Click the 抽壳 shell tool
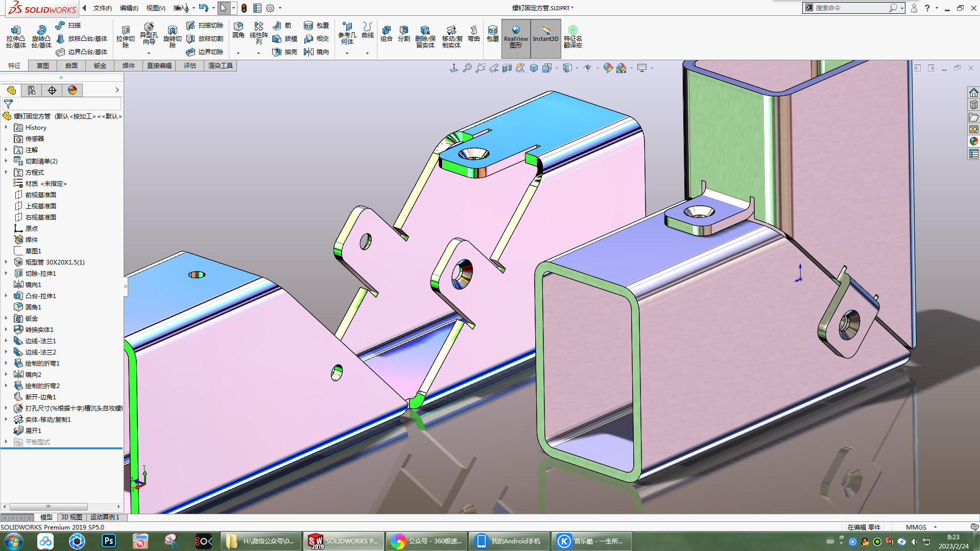 (285, 52)
